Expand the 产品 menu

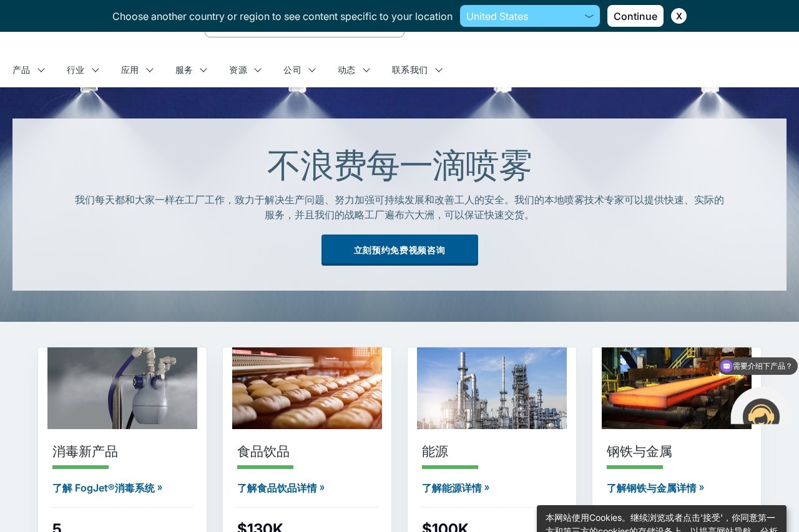pos(29,70)
